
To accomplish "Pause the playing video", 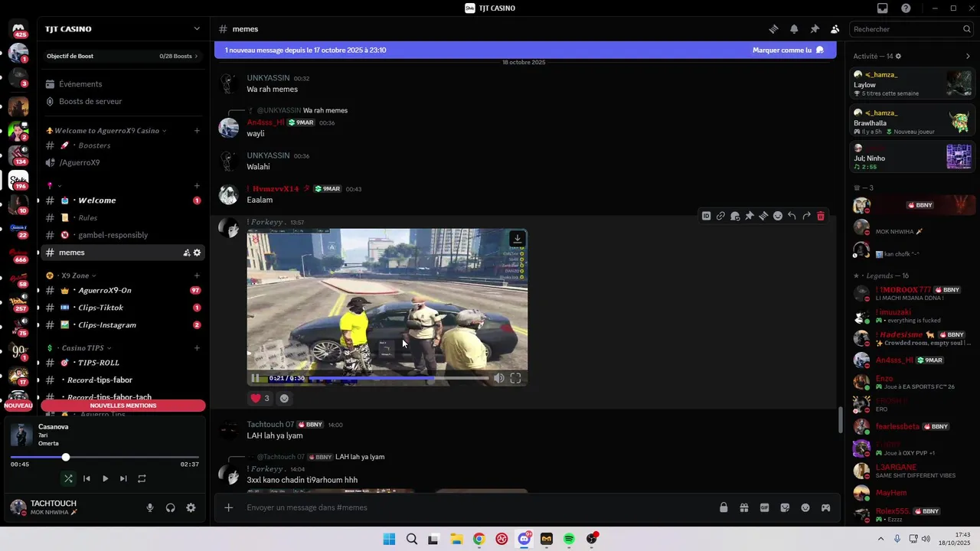I will (256, 378).
